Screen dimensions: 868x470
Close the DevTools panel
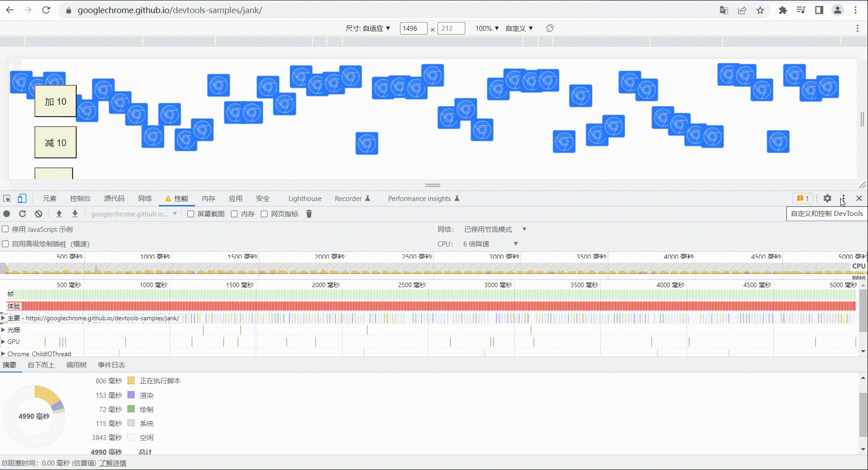[859, 198]
